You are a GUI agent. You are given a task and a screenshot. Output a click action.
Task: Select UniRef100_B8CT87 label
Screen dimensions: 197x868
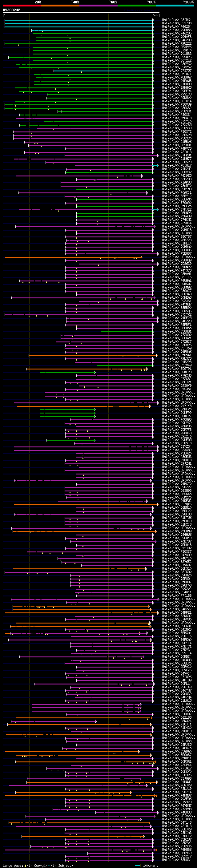177,236
